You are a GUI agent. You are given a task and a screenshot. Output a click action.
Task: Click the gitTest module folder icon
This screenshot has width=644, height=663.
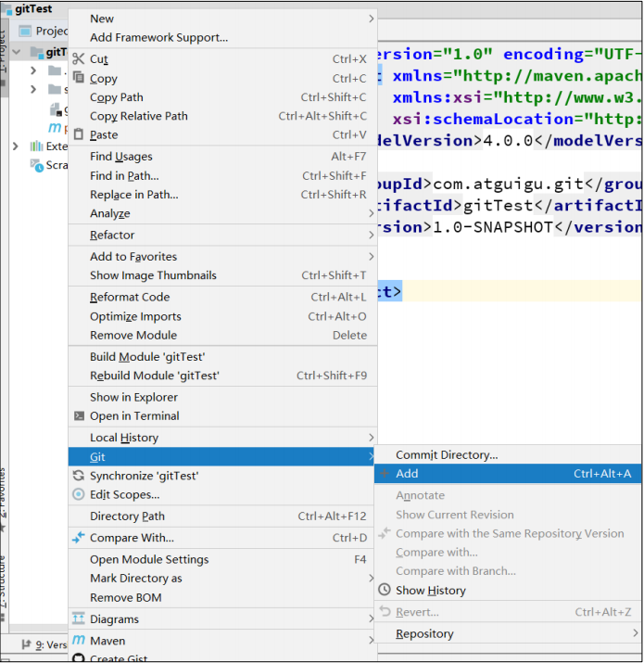point(37,53)
